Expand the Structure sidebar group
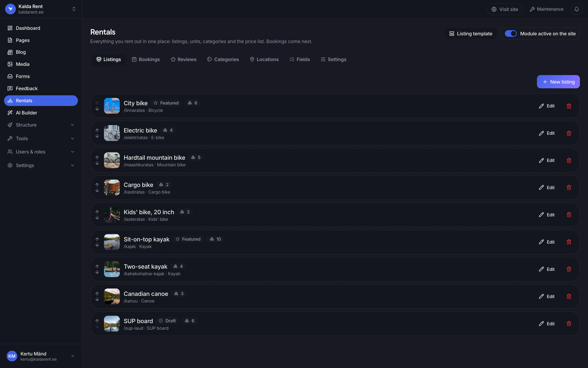This screenshot has width=588, height=368. coord(41,125)
